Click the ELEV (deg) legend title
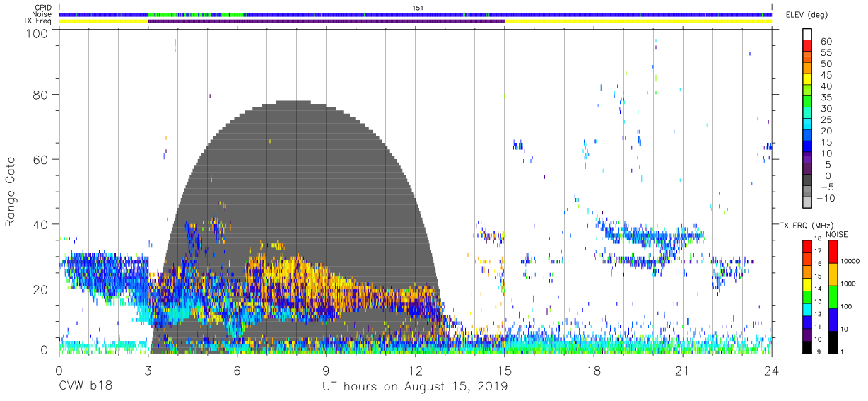 807,15
